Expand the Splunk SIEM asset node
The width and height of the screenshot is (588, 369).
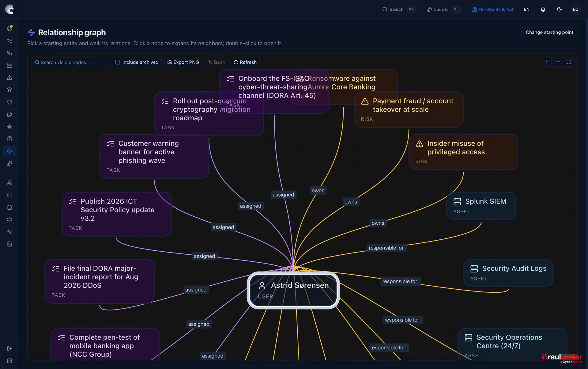point(481,206)
